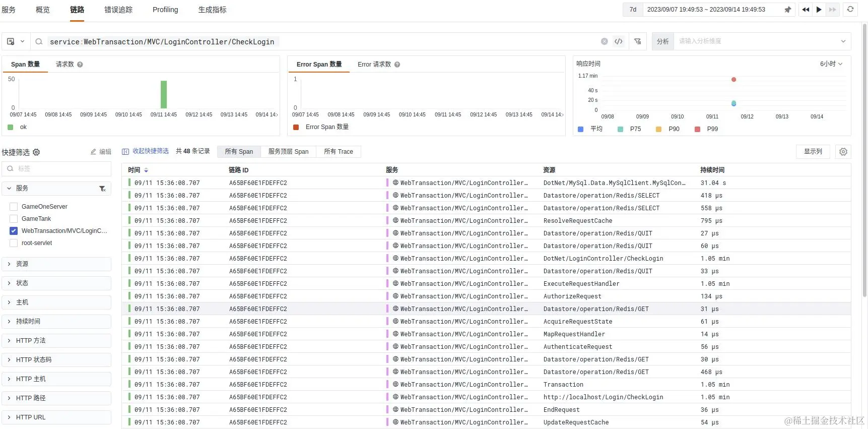The width and height of the screenshot is (868, 429).
Task: Click the globe icon in the AuthorizeRequest row
Action: tap(396, 296)
